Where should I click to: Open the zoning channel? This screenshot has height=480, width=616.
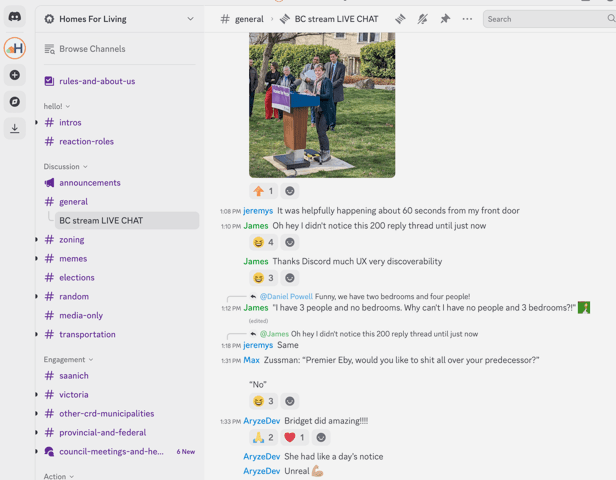[x=71, y=240]
